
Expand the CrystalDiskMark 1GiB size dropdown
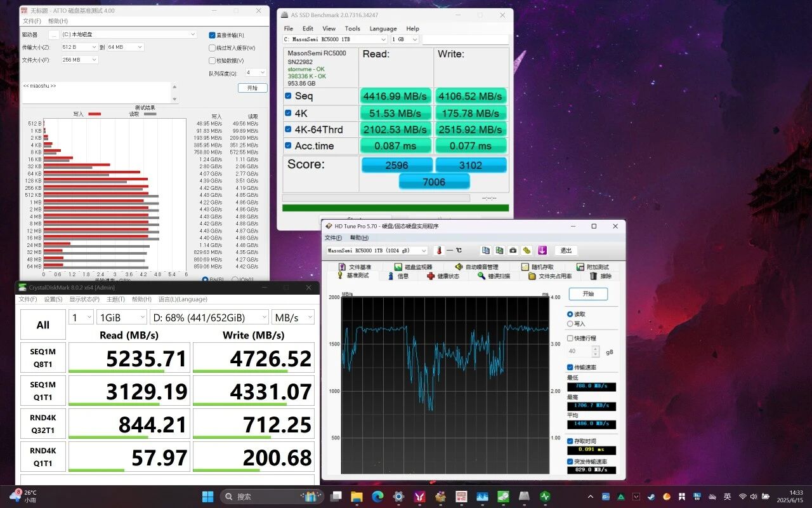(122, 317)
